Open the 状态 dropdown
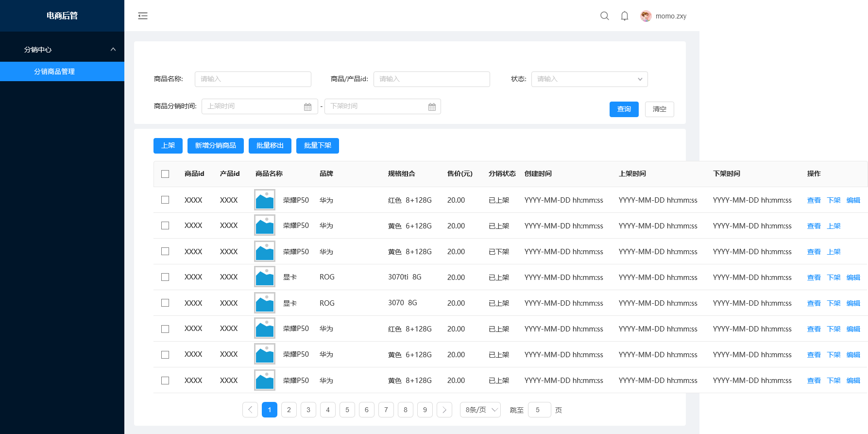The height and width of the screenshot is (434, 868). (589, 79)
